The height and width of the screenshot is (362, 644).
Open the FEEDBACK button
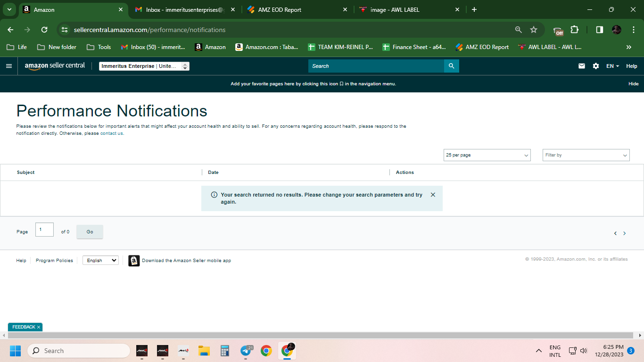pyautogui.click(x=24, y=327)
